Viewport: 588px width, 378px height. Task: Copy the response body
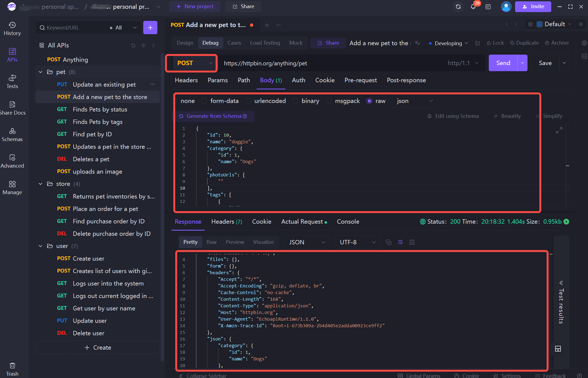click(389, 242)
